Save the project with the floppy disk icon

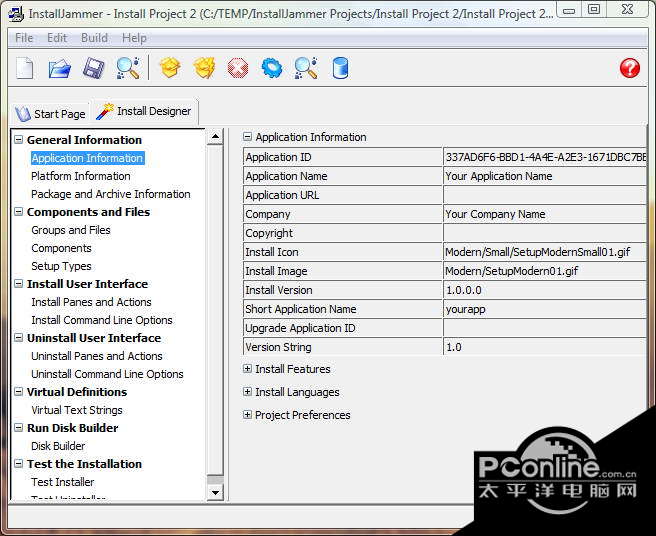pyautogui.click(x=93, y=68)
